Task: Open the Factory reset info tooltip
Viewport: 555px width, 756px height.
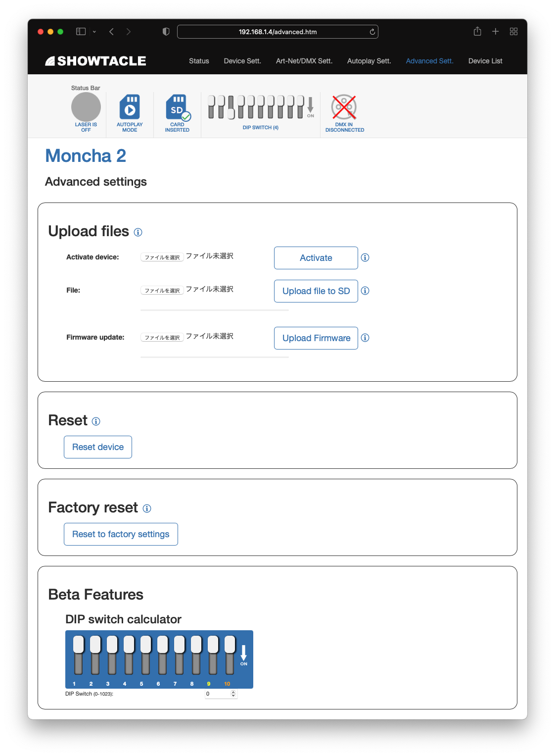Action: point(146,508)
